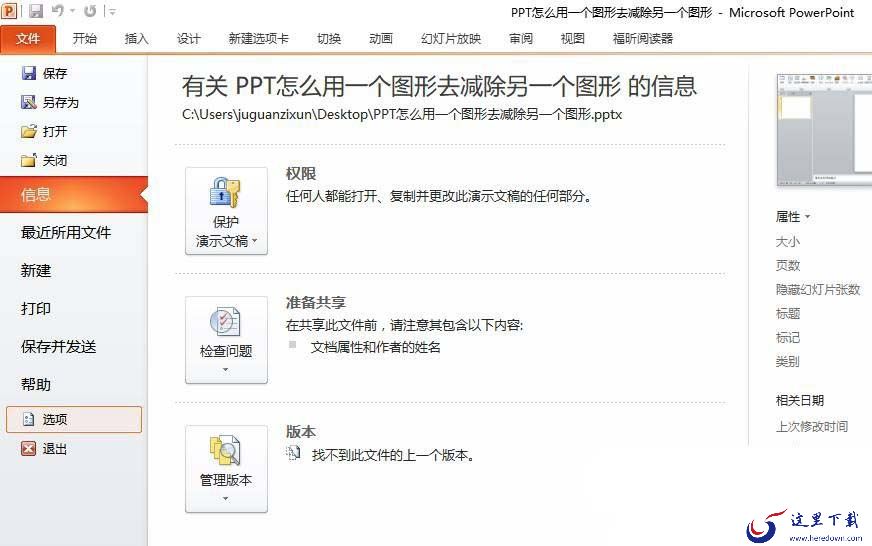Click the 保存 label in backstage menu
The image size is (872, 546).
[x=55, y=73]
